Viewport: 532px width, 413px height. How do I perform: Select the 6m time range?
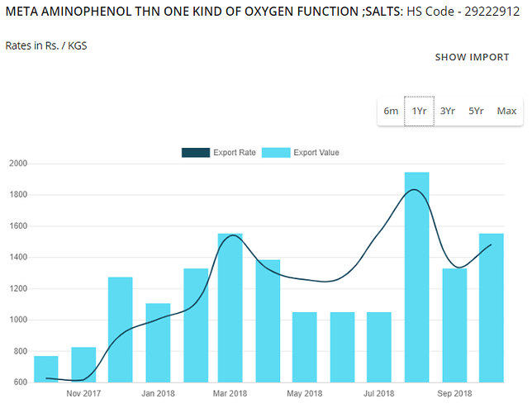(391, 111)
